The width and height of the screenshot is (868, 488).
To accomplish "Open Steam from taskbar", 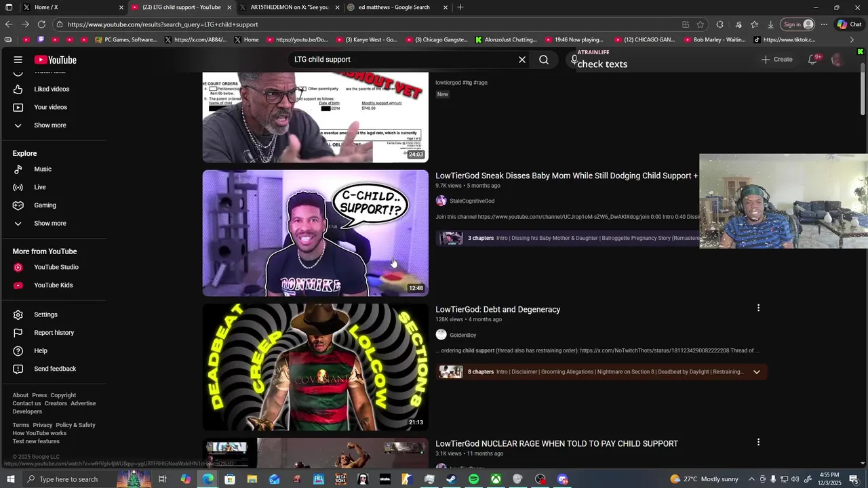I will pos(451,479).
